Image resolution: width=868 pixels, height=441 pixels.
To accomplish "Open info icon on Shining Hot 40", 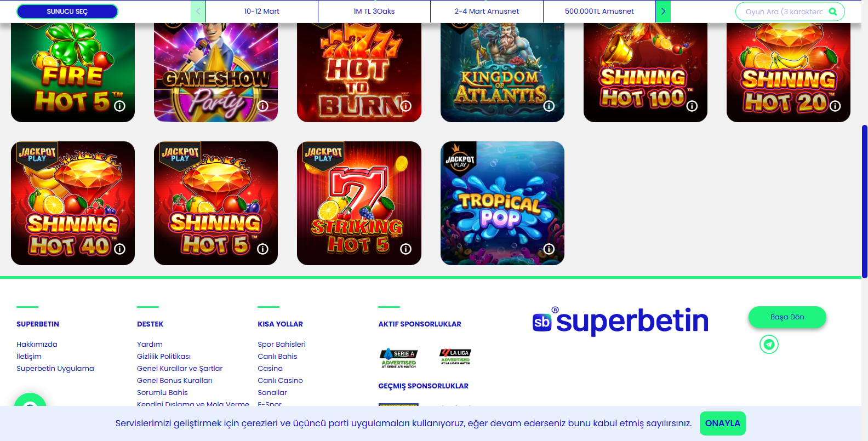I will pos(119,249).
